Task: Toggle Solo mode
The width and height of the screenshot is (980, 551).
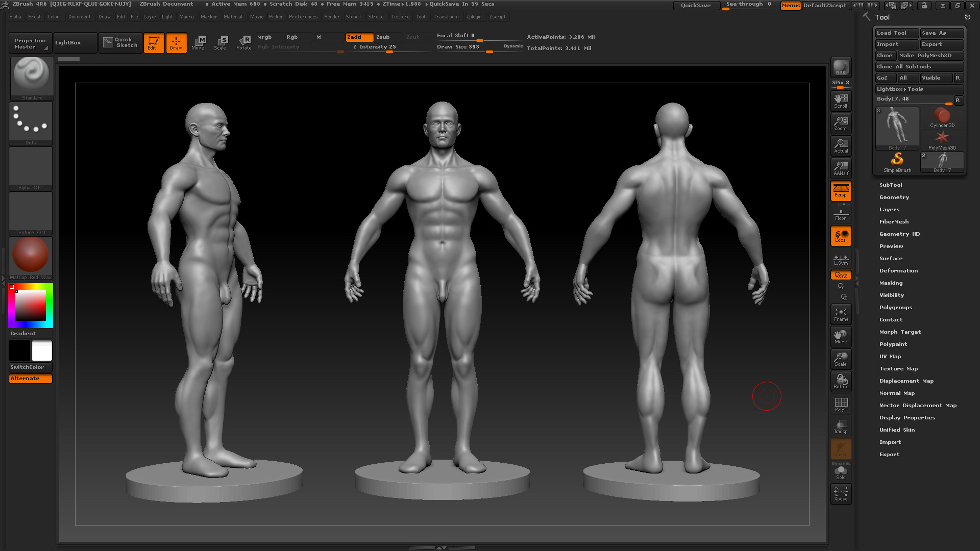Action: point(841,473)
